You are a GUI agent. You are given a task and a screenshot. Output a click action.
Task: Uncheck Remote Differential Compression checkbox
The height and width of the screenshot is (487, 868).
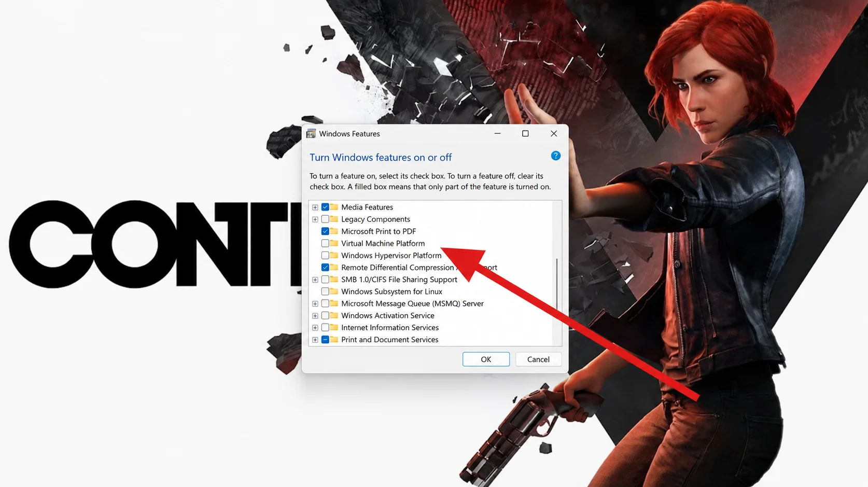pyautogui.click(x=325, y=267)
